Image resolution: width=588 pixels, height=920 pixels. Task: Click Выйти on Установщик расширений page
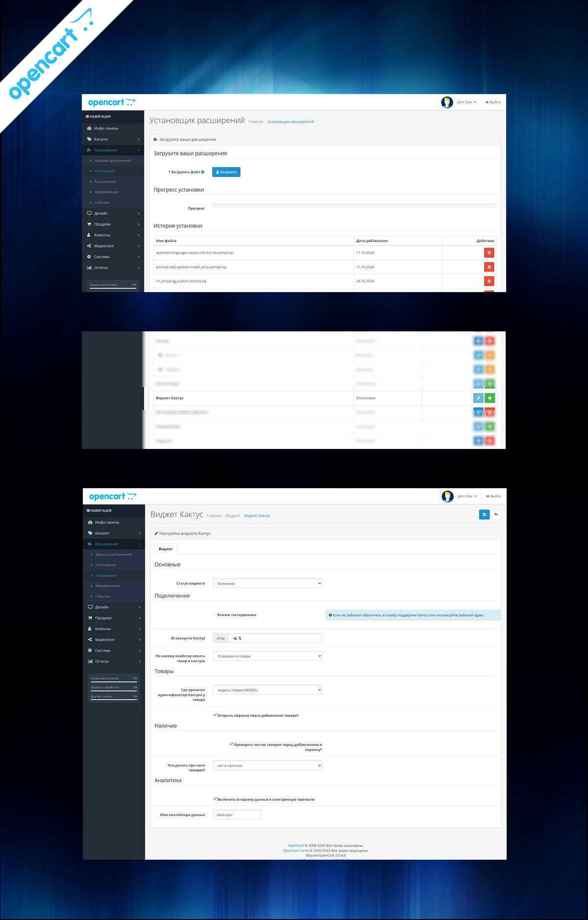tap(493, 102)
